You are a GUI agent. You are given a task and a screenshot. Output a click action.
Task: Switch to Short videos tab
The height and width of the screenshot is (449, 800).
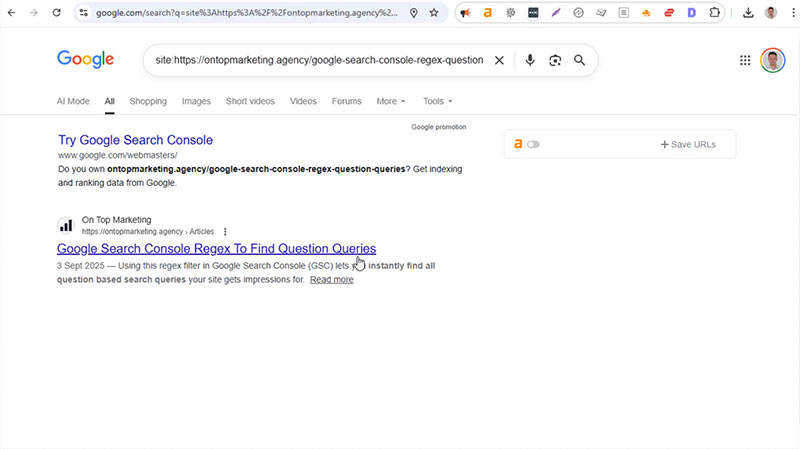click(250, 101)
